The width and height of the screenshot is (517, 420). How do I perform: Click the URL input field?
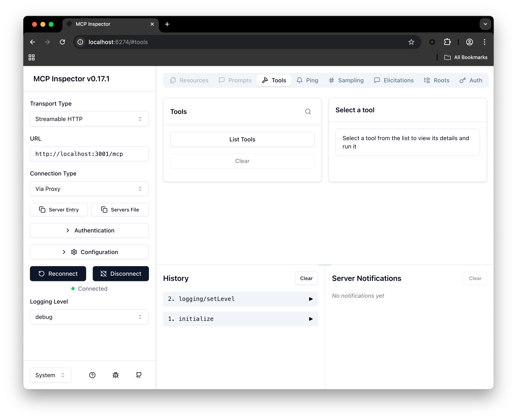point(89,154)
